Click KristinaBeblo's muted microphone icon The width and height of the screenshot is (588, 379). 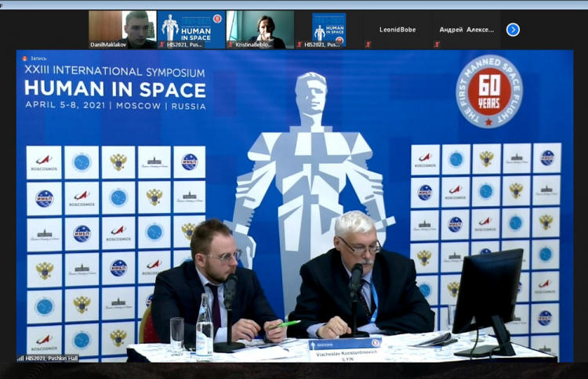(x=231, y=45)
